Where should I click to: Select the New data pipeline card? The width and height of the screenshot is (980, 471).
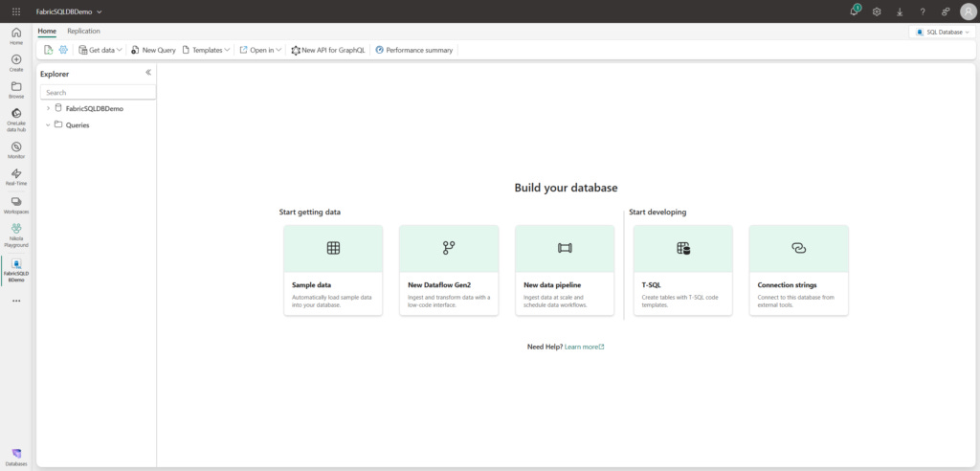click(565, 270)
